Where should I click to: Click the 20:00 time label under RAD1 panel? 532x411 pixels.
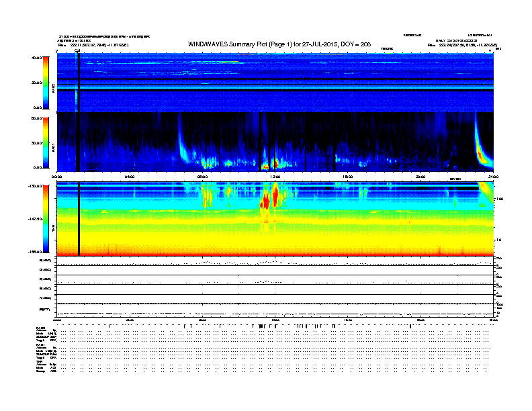[x=420, y=177]
